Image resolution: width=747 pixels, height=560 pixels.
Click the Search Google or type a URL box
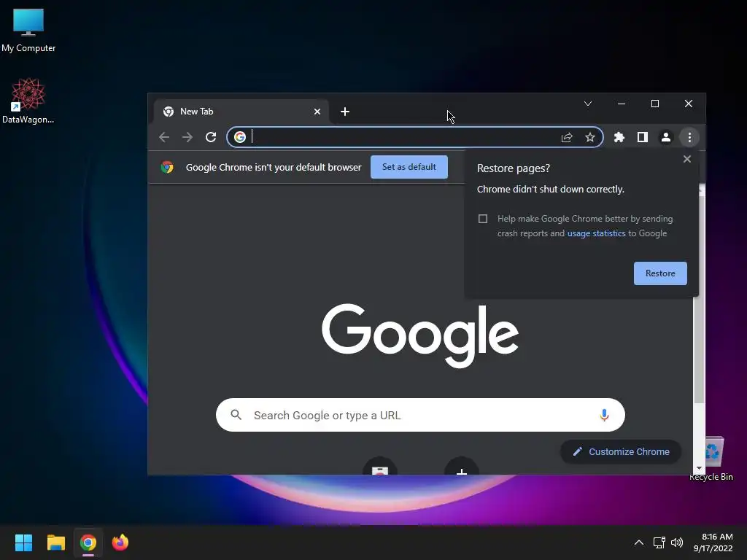pos(420,415)
